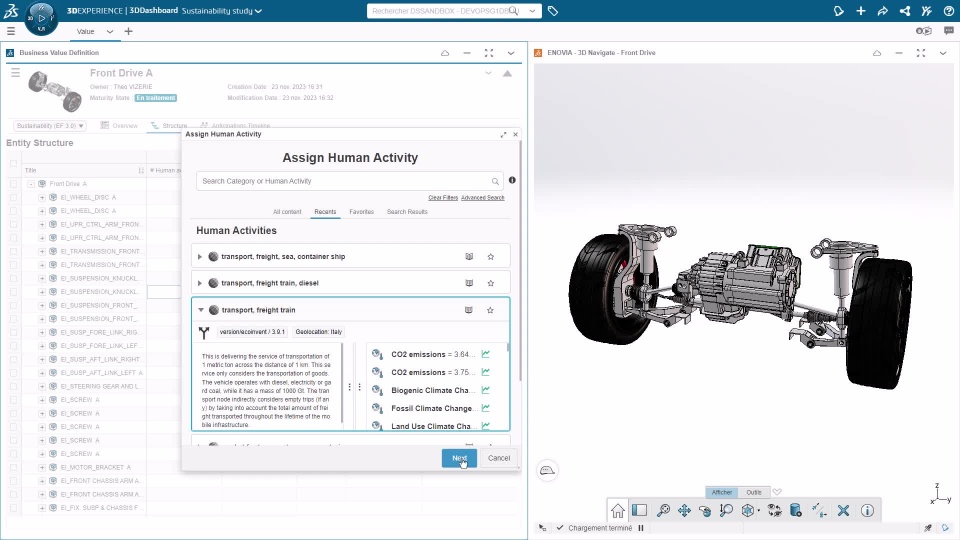Image resolution: width=960 pixels, height=540 pixels.
Task: Favorite the transport freight train activity
Action: coord(490,310)
